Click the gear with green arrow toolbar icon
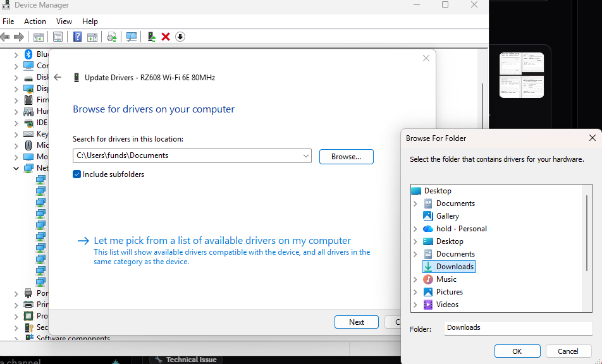 [112, 37]
